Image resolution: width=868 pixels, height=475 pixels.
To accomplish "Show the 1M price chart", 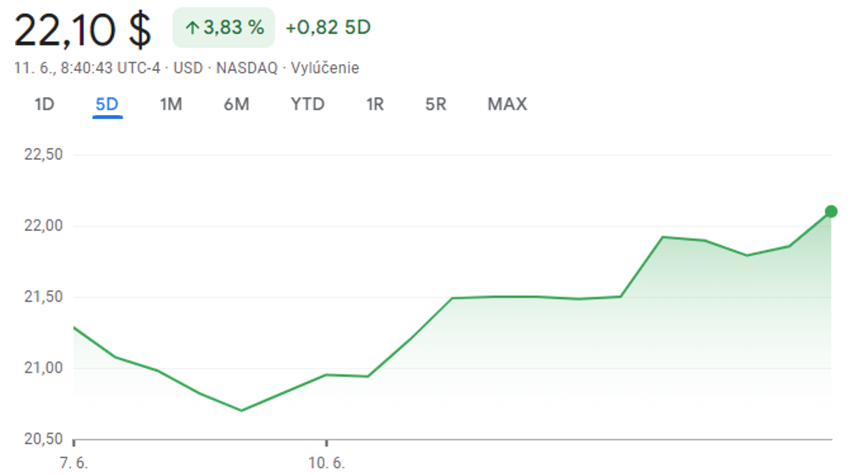I will click(171, 105).
